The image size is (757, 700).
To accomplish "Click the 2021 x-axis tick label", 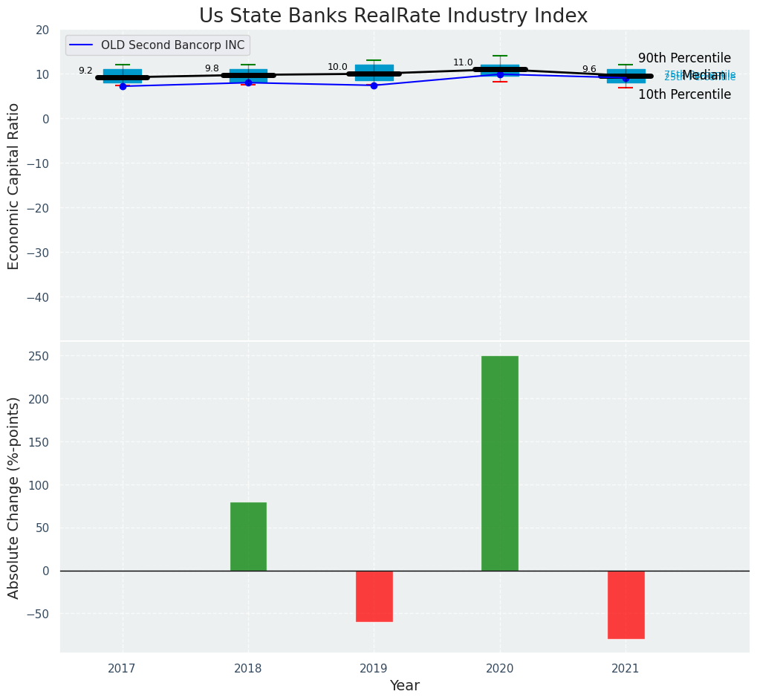I will 626,669.
